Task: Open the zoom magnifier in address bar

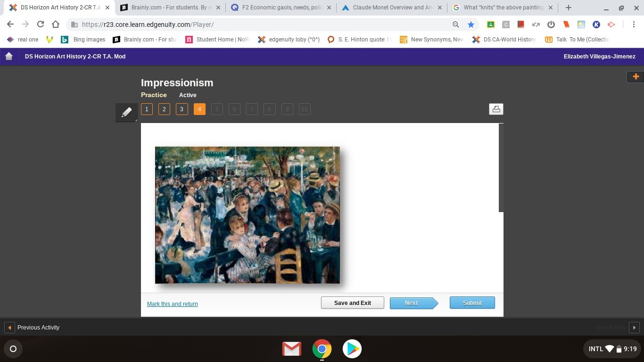Action: [x=455, y=25]
